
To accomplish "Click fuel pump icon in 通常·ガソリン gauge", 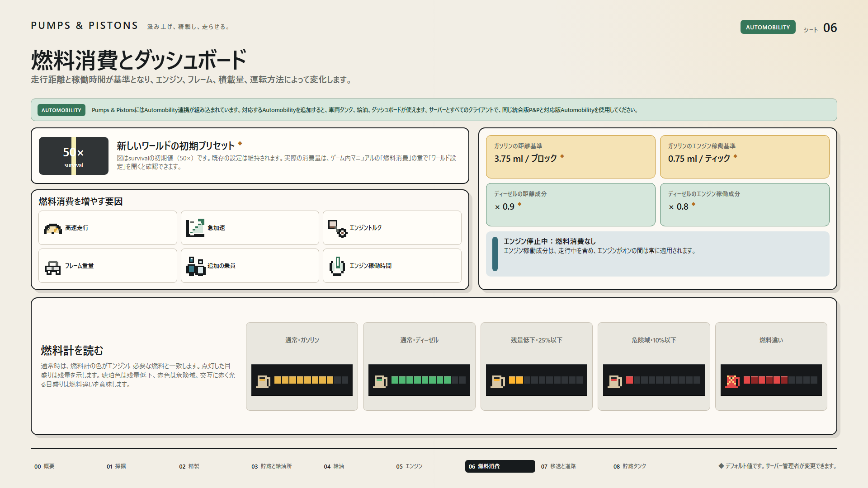I will 263,381.
